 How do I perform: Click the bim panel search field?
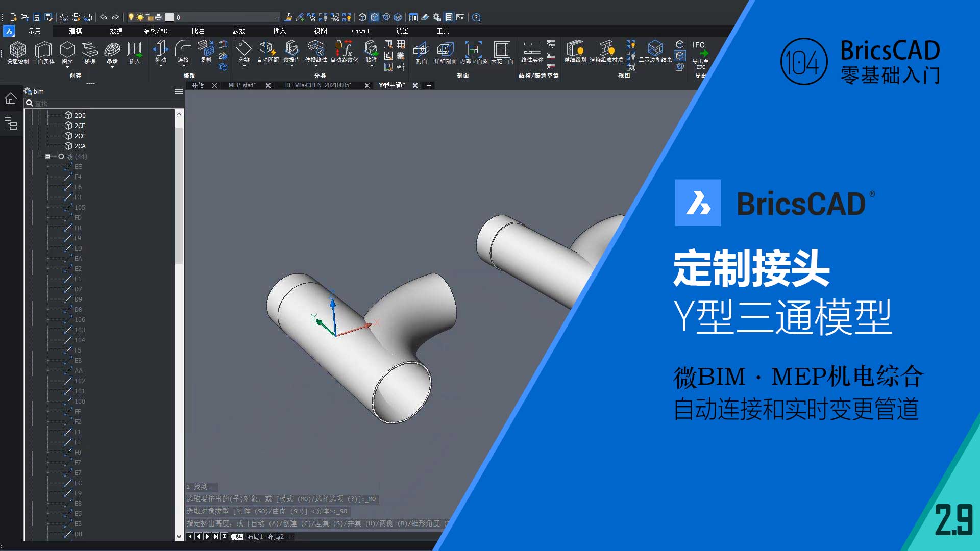click(x=102, y=103)
